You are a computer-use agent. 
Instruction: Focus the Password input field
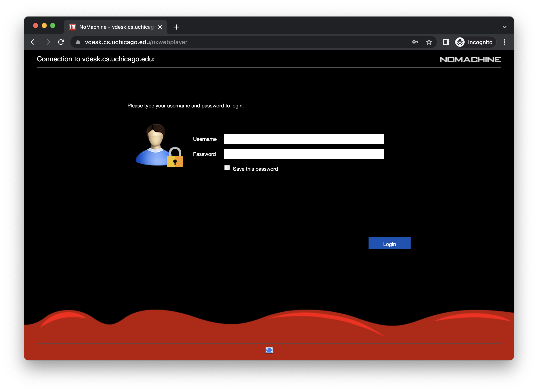[304, 154]
